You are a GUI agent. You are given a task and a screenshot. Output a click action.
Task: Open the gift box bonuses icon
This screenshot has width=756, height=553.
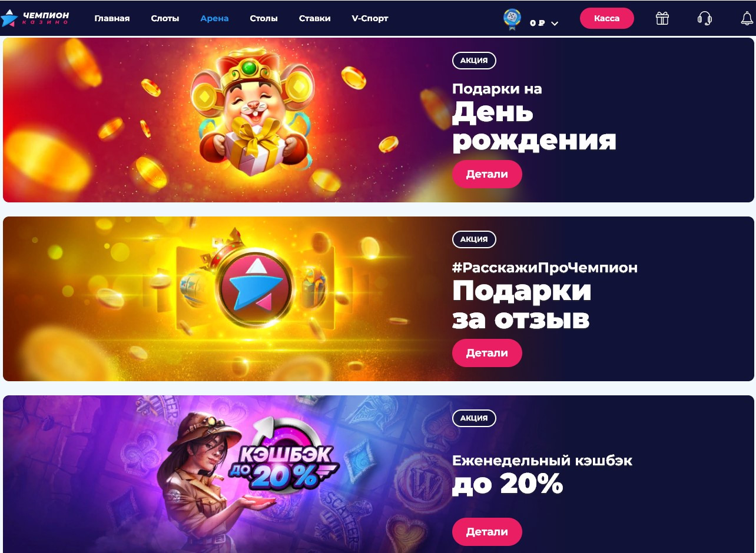[x=662, y=18]
